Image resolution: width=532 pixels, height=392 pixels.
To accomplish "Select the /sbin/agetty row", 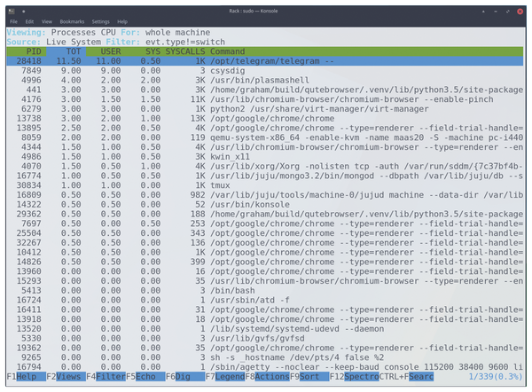I will [264, 367].
